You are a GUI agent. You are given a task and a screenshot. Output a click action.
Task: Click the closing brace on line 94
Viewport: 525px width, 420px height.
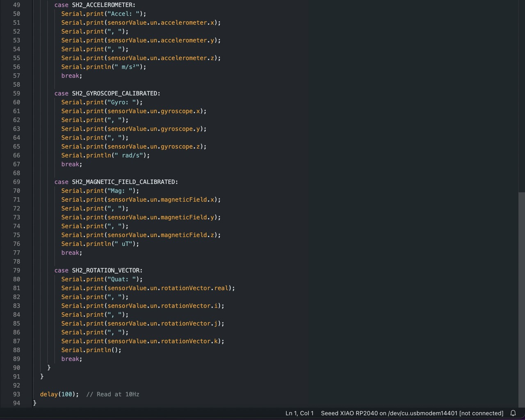[35, 403]
